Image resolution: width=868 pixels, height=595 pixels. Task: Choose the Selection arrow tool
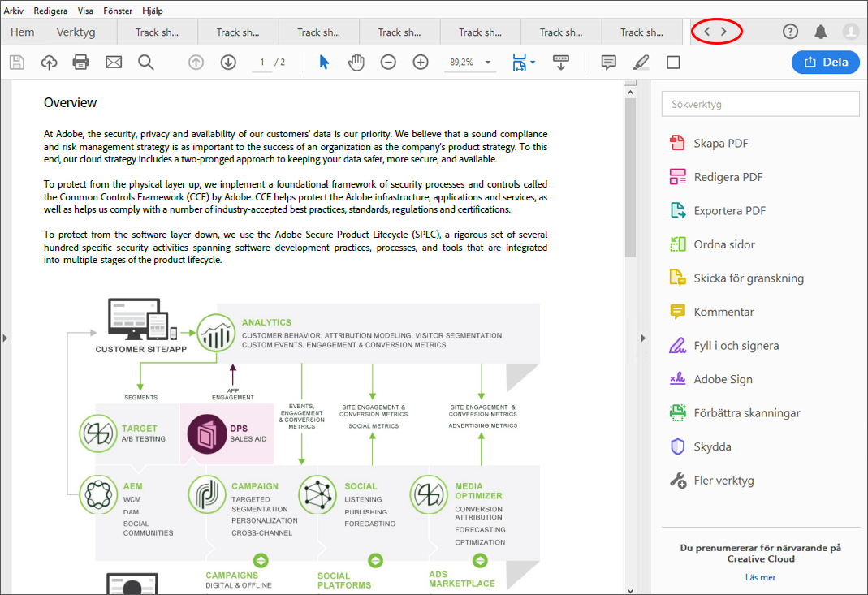coord(325,62)
